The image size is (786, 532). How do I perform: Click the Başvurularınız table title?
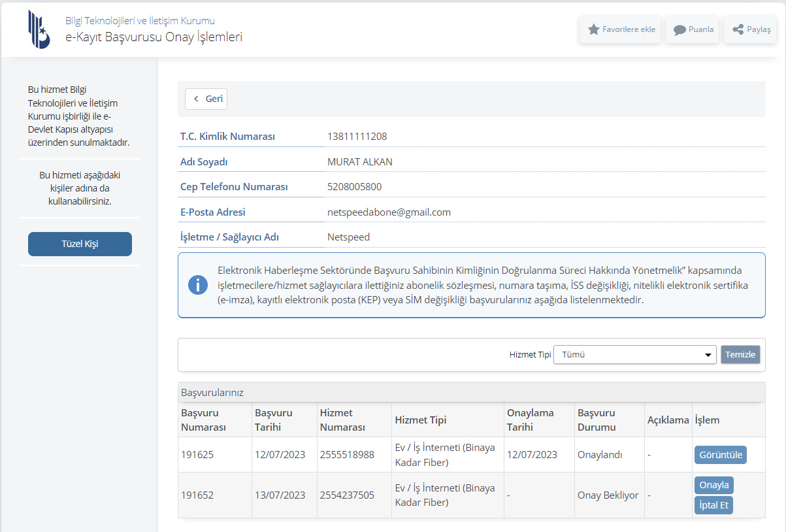(212, 392)
